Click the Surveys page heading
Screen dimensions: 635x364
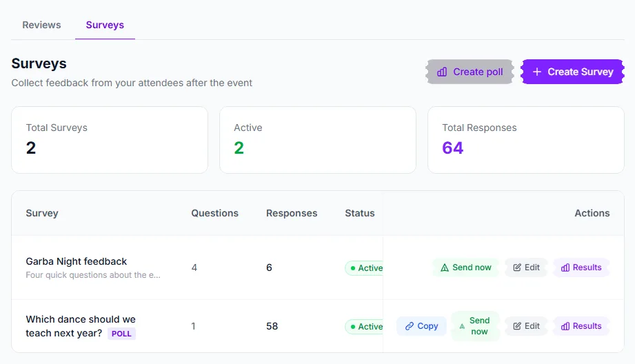(39, 63)
